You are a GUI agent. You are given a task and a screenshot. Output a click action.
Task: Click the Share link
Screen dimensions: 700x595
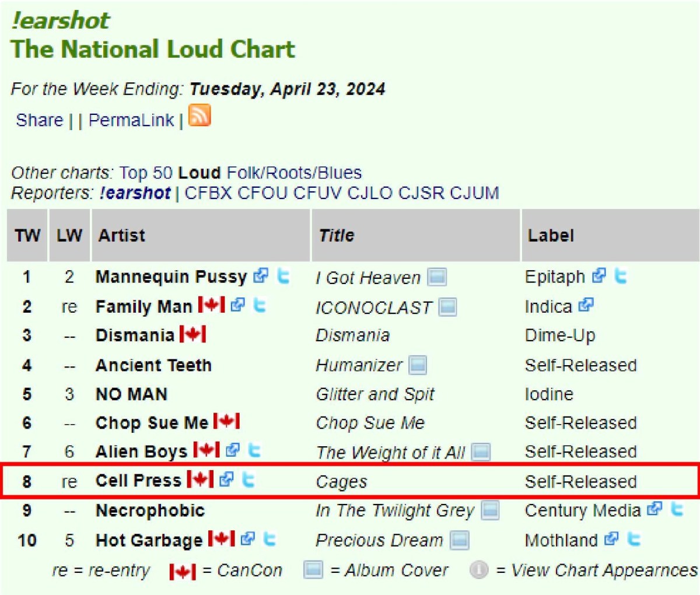coord(38,120)
